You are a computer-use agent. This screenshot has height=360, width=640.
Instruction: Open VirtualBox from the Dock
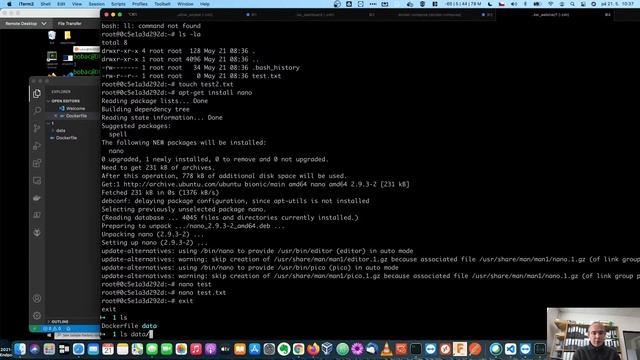pyautogui.click(x=328, y=349)
